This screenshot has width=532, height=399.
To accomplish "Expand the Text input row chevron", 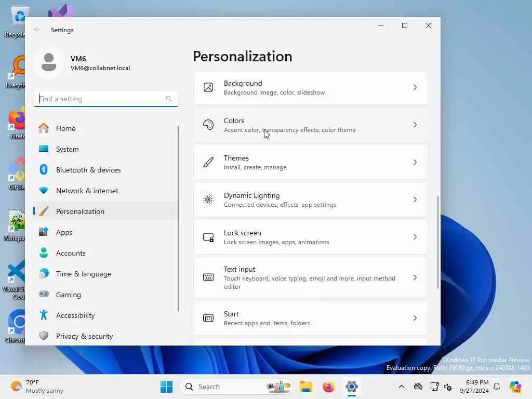I will [x=415, y=277].
